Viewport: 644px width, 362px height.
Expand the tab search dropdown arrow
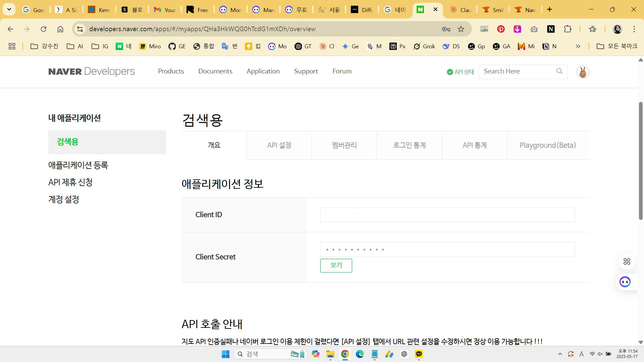[x=9, y=9]
